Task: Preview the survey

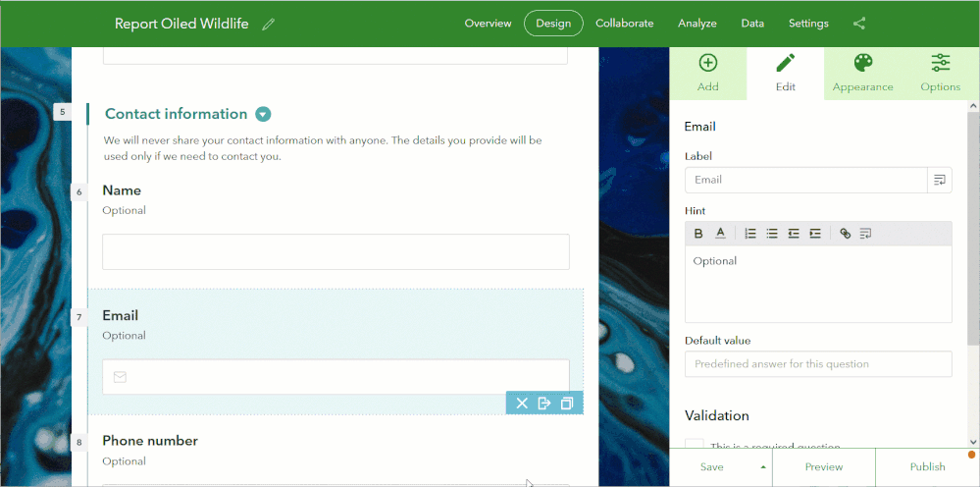Action: tap(824, 467)
